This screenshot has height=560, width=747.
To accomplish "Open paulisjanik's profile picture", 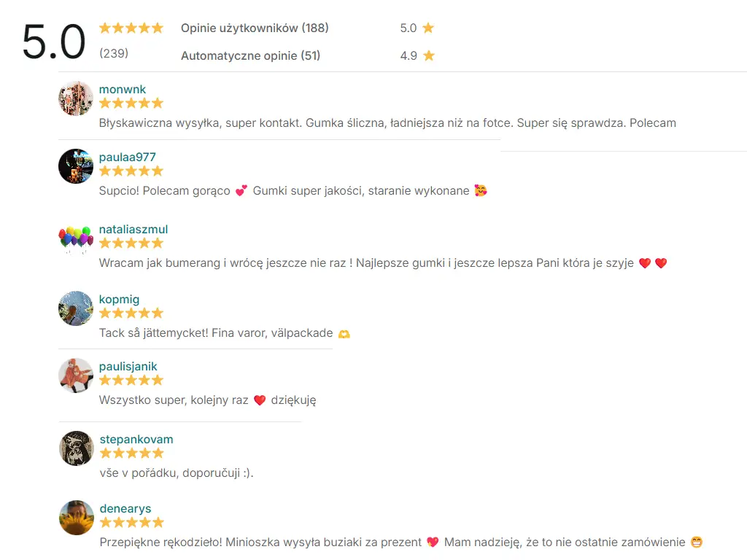I will [76, 376].
